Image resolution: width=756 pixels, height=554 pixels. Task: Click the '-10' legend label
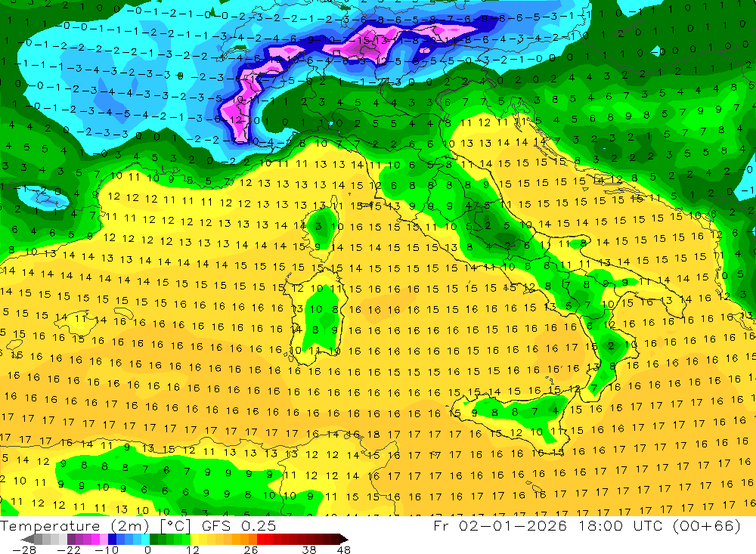(x=107, y=549)
